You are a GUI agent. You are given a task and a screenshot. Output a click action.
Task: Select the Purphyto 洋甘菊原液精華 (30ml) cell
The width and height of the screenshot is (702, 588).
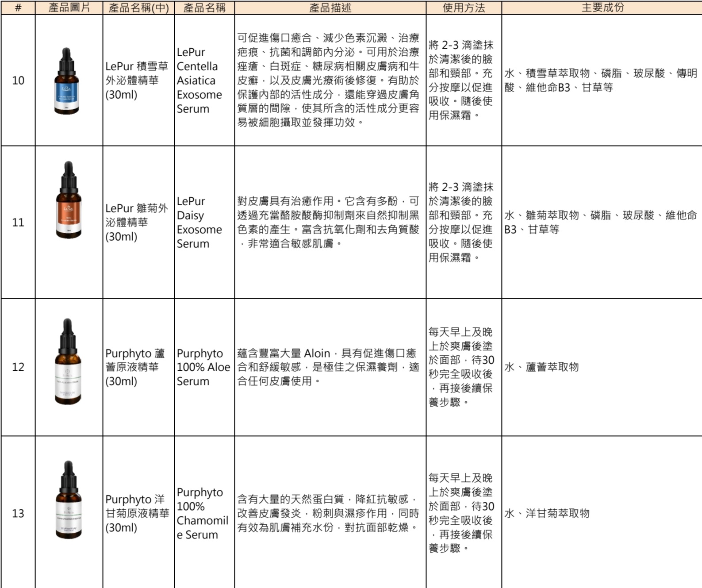coord(138,512)
